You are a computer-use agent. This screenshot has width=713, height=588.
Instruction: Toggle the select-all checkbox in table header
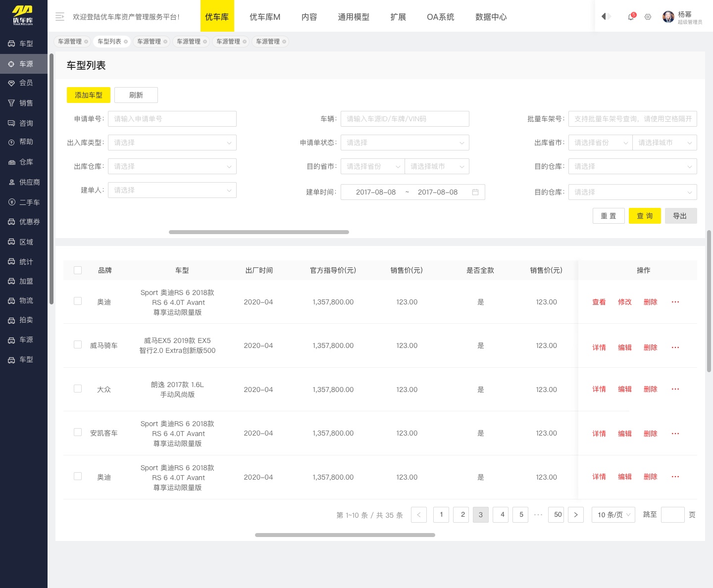click(78, 270)
